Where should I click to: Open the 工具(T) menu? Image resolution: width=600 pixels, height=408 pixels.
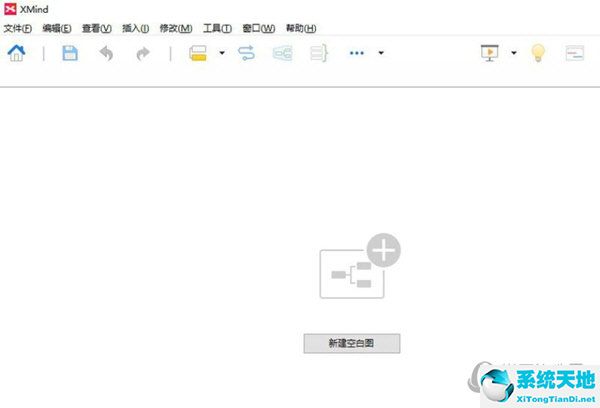[217, 28]
